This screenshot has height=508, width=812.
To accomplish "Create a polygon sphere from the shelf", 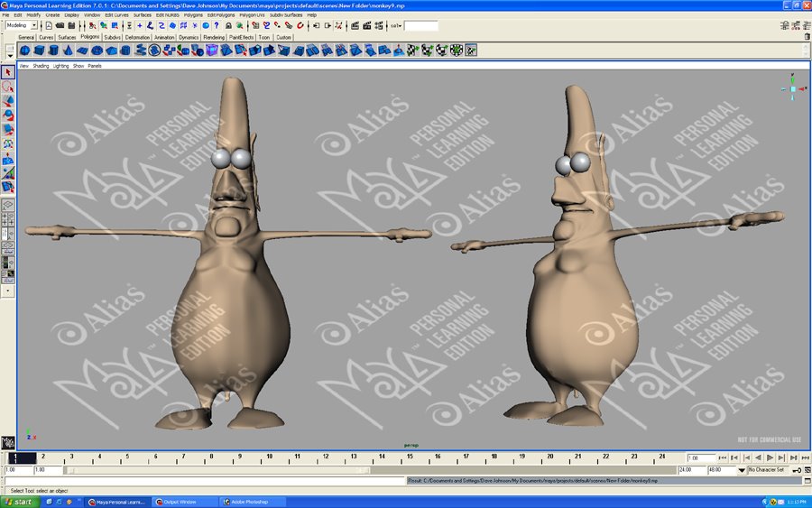I will click(x=25, y=51).
